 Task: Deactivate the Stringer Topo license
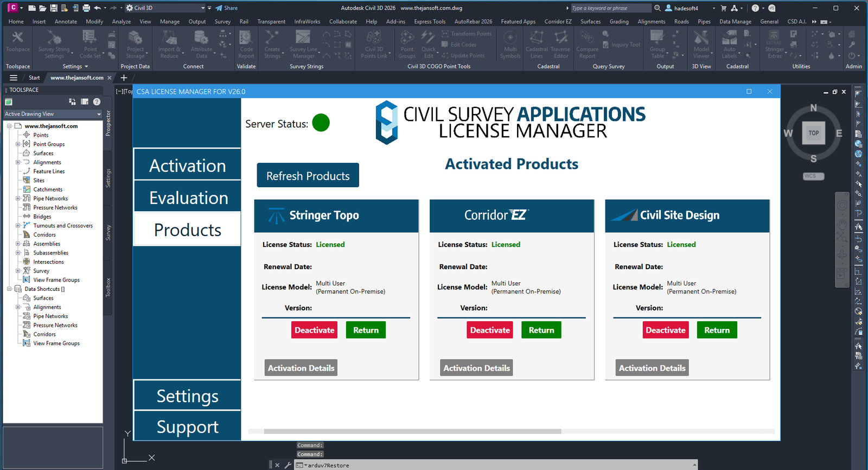coord(314,330)
